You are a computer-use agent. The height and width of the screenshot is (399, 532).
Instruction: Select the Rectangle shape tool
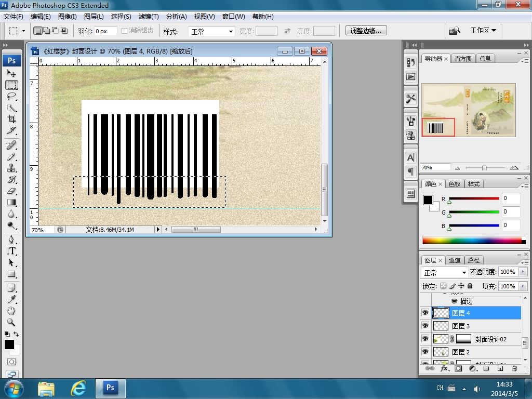pos(11,274)
